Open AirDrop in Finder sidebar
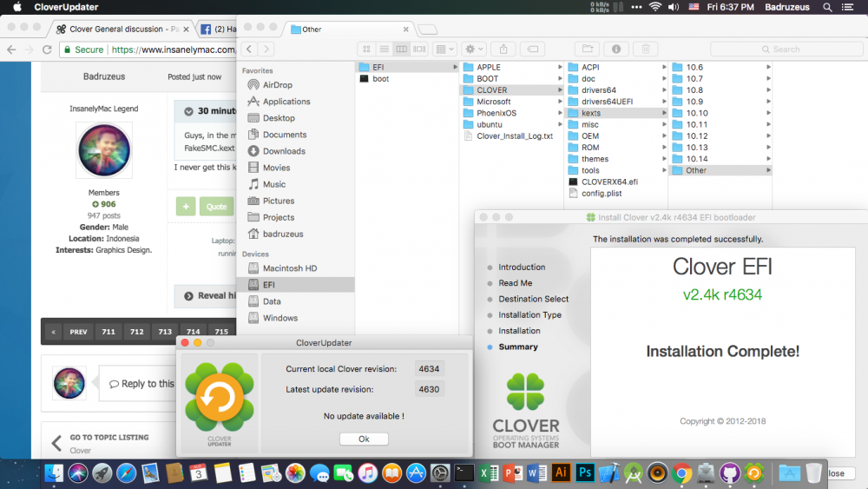 click(277, 85)
